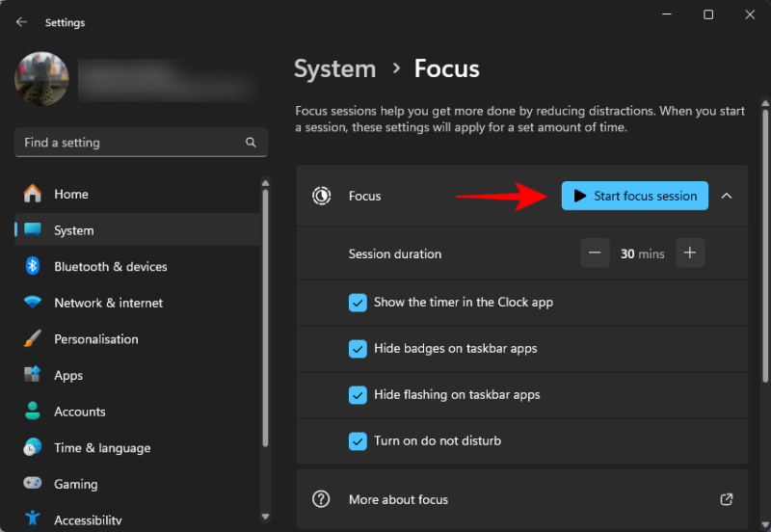Viewport: 771px width, 532px height.
Task: Open Time & language settings
Action: [x=138, y=448]
